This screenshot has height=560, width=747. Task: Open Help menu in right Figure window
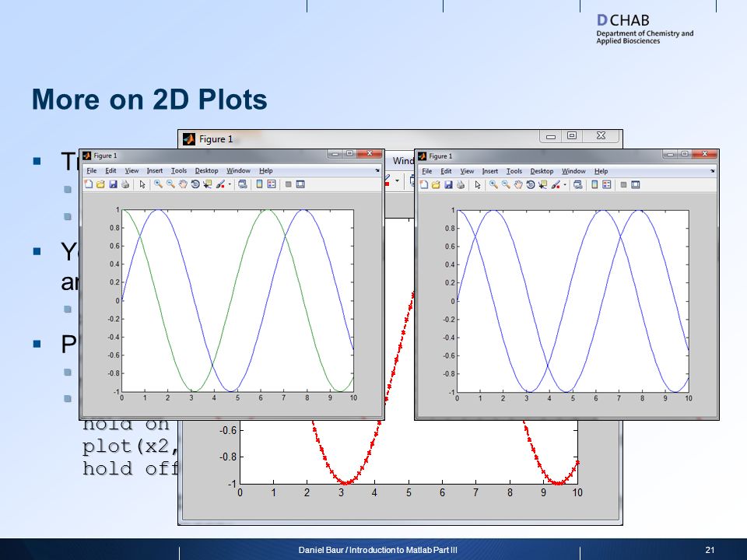point(601,171)
